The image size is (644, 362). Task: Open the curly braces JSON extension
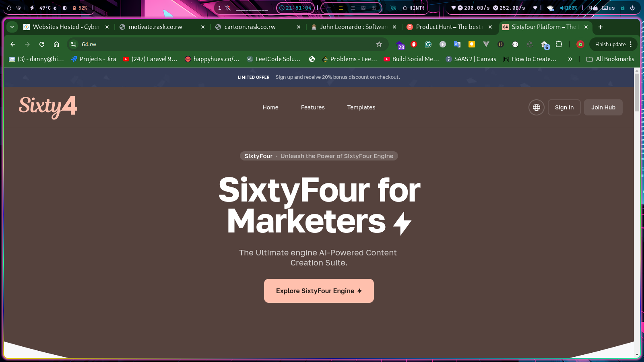pos(501,44)
